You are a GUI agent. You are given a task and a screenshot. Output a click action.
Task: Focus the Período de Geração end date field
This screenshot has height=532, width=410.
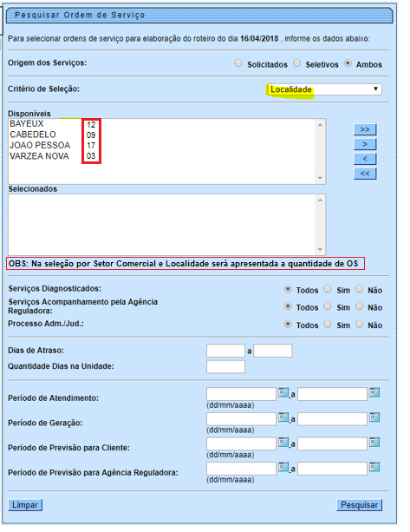coord(332,419)
